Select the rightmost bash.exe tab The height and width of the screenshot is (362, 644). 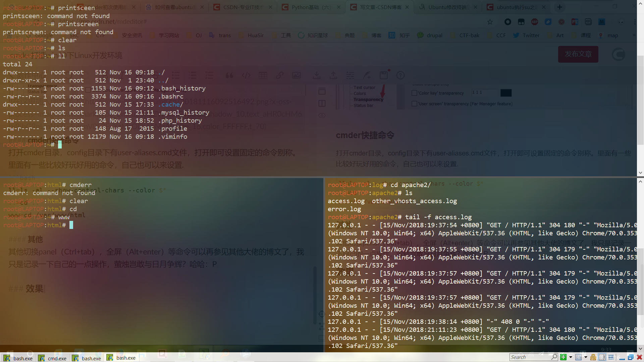122,358
